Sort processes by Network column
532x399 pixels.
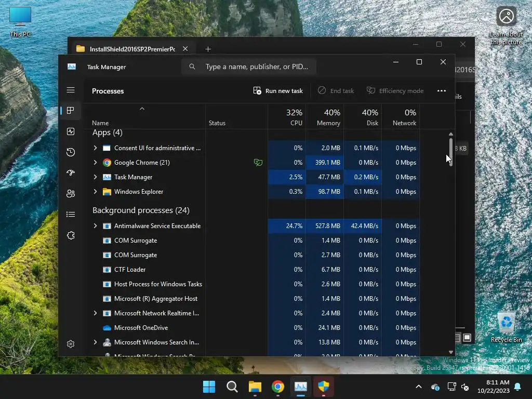[x=401, y=117]
